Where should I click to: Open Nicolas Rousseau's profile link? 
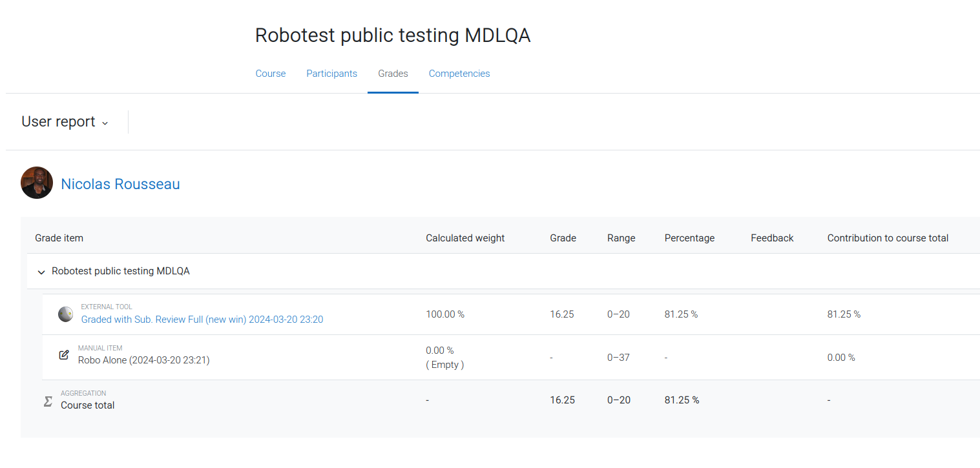tap(120, 184)
